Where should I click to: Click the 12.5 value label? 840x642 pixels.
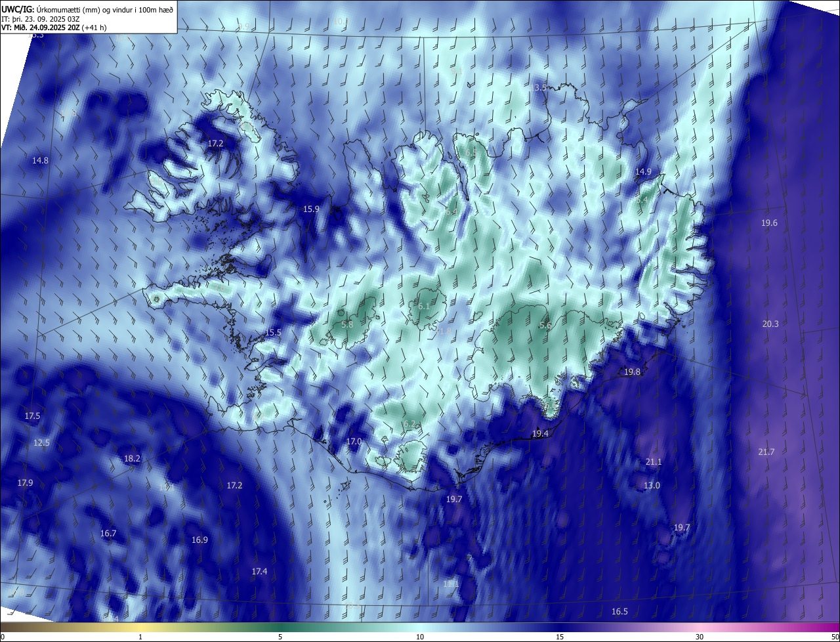(x=41, y=443)
